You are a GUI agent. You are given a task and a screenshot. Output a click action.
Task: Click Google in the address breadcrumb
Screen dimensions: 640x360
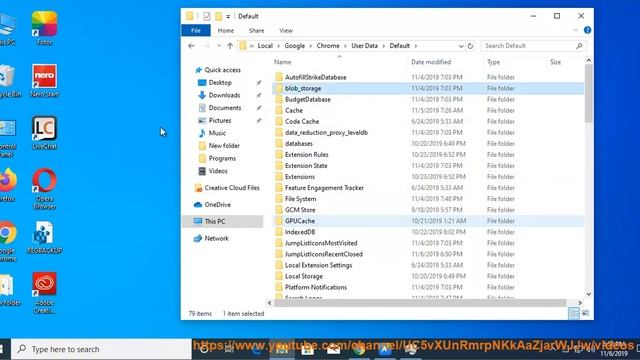(x=295, y=46)
